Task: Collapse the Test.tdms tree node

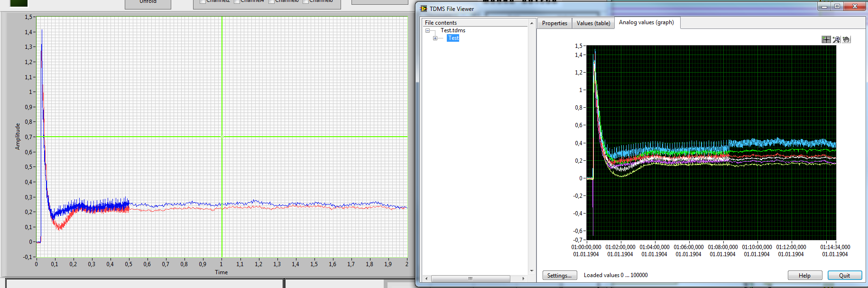Action: pyautogui.click(x=428, y=31)
